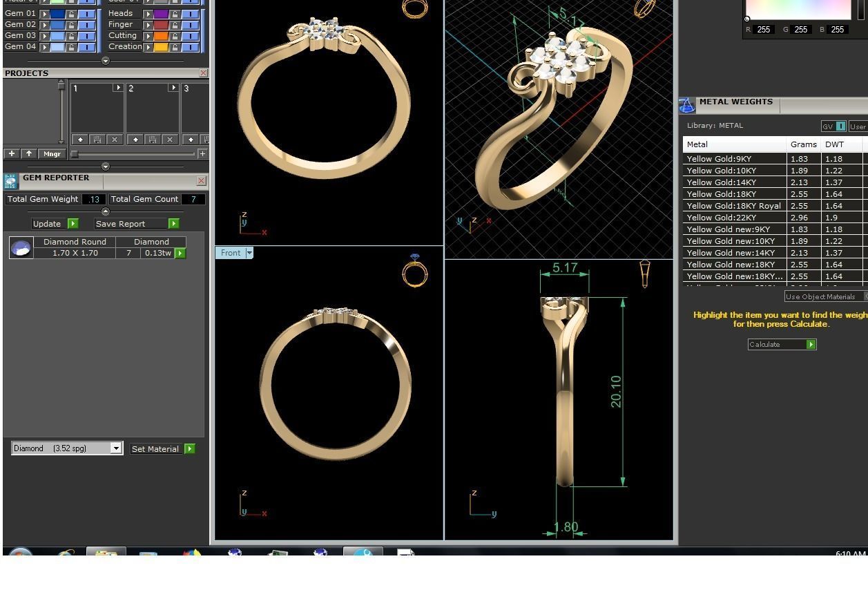
Task: Load project slot 3 with up arrow
Action: tap(191, 140)
